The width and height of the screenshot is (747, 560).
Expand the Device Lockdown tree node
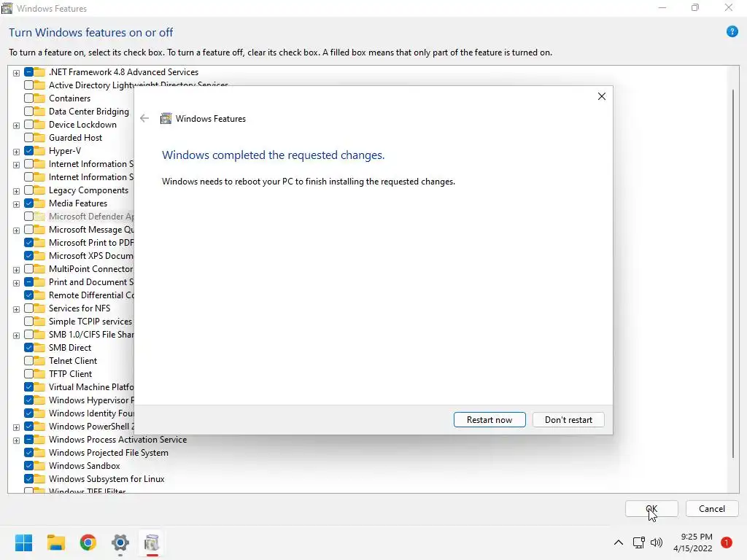pyautogui.click(x=16, y=125)
